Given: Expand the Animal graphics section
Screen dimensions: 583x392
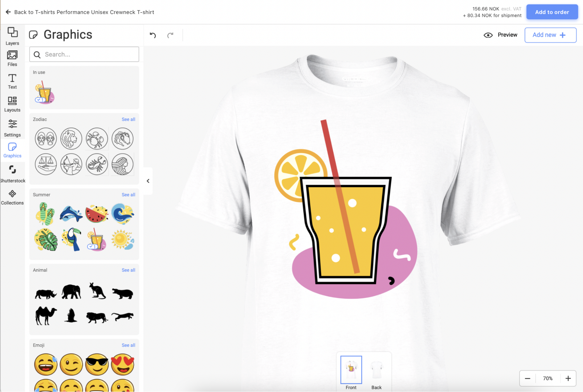Looking at the screenshot, I should [128, 270].
